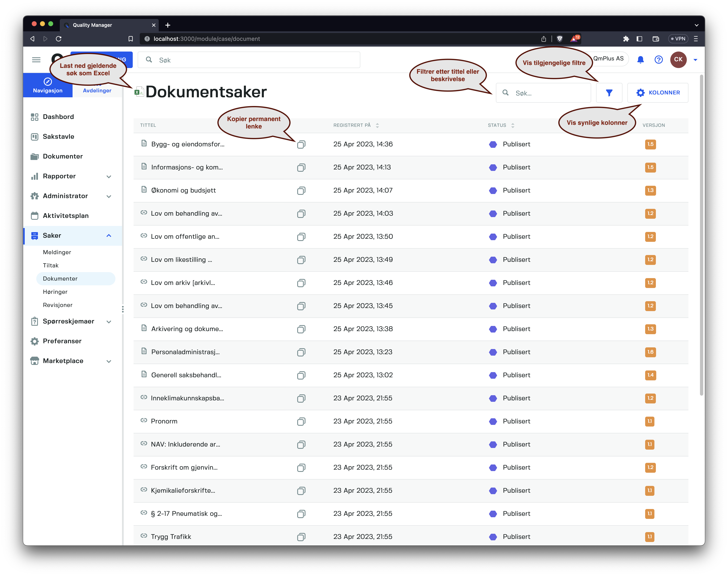The height and width of the screenshot is (576, 728).
Task: Open NAV: Inkluderende ar… document
Action: (x=185, y=444)
